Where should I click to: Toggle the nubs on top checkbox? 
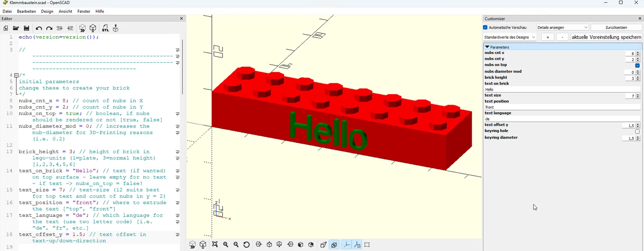click(638, 65)
